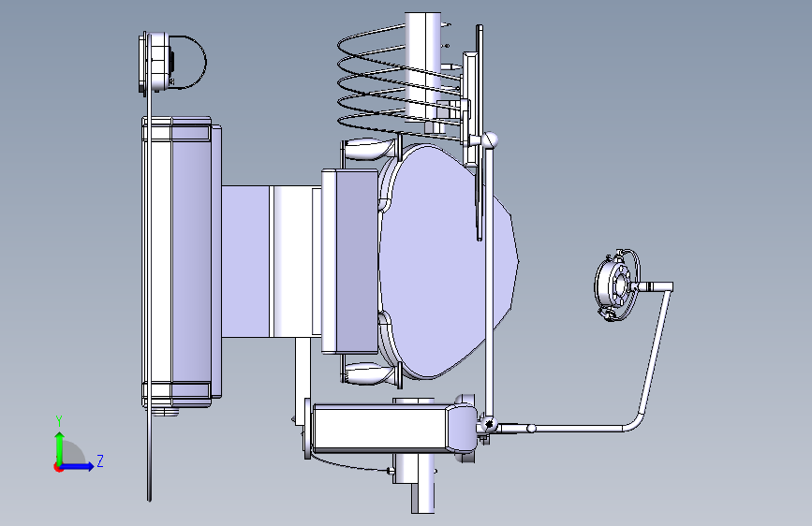Select the cylindrical column inside the coil

(x=422, y=67)
